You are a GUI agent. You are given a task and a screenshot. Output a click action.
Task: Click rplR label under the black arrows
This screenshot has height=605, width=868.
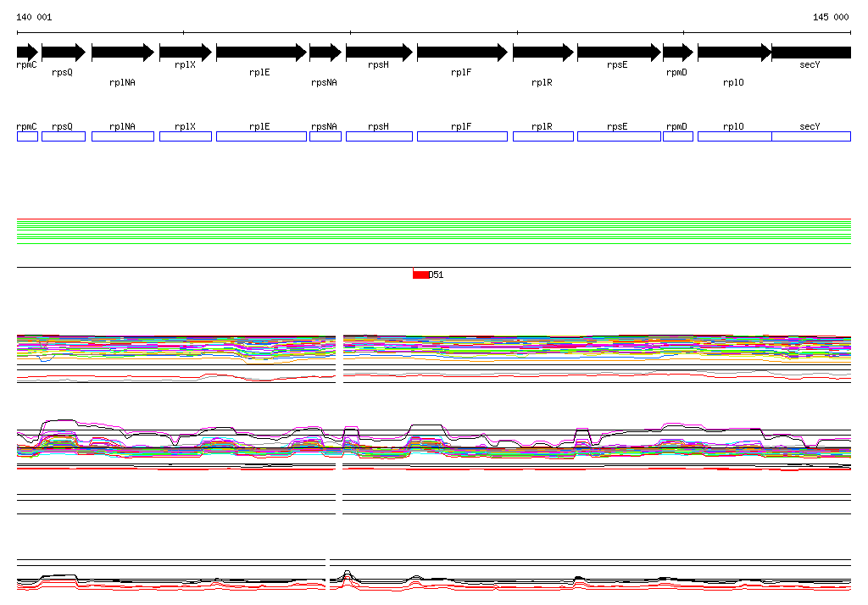pyautogui.click(x=542, y=82)
